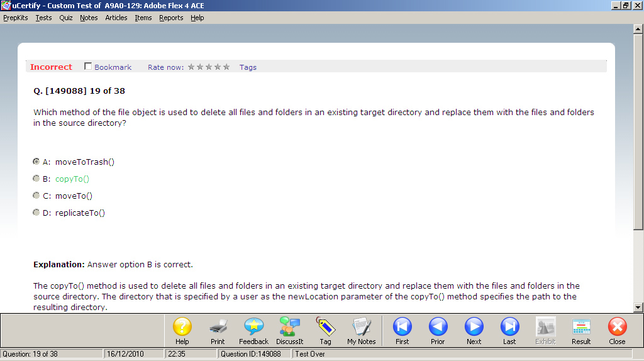Open the Help question-mark icon

coord(182,327)
